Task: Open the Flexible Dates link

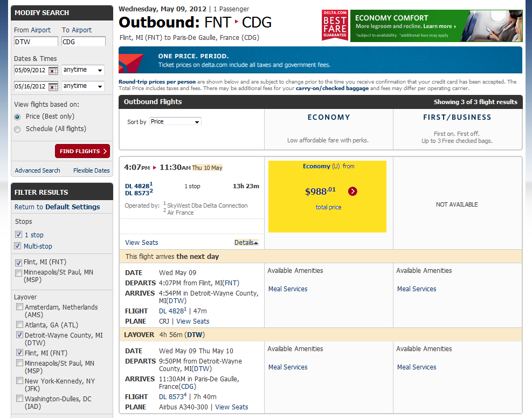Action: [91, 170]
